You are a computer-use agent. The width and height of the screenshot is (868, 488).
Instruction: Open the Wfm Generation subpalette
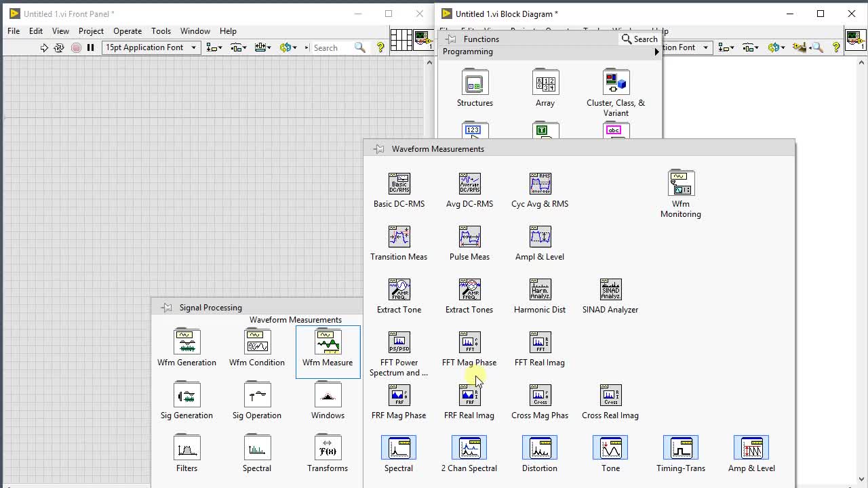pyautogui.click(x=187, y=342)
